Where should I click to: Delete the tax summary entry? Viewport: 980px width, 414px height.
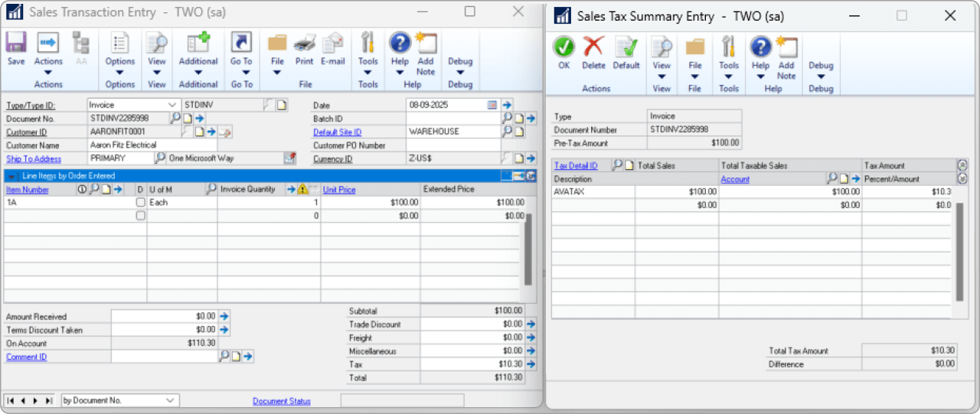pos(593,54)
